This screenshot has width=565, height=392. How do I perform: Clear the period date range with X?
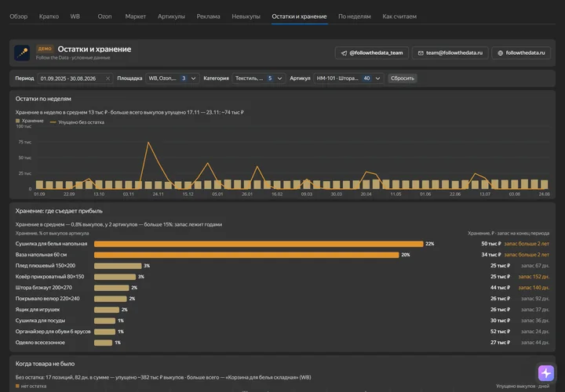(108, 78)
